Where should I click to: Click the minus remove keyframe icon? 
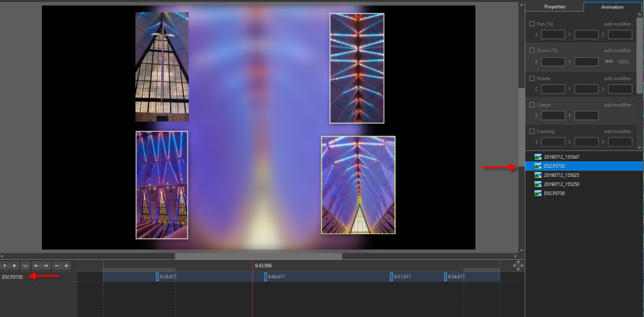point(57,265)
